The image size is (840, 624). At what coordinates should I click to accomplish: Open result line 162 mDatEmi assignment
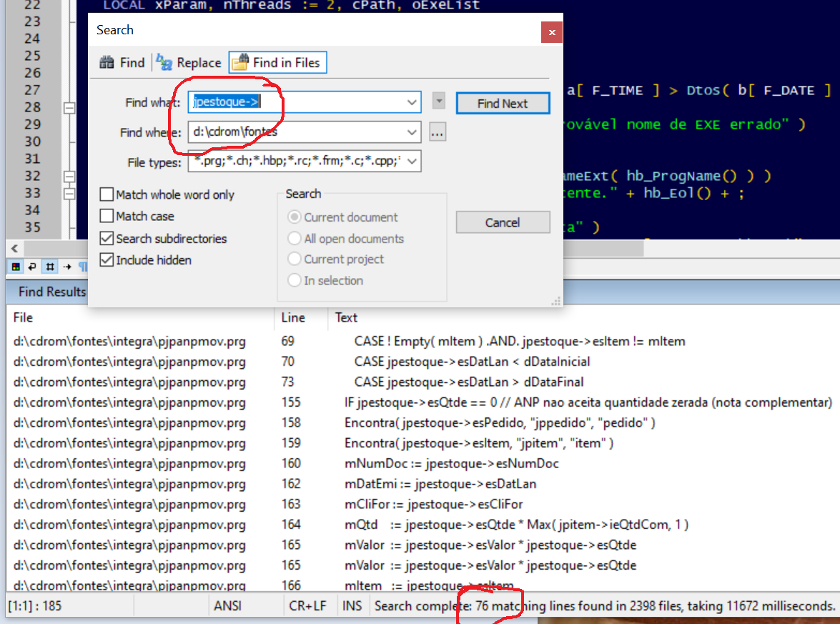[423, 484]
